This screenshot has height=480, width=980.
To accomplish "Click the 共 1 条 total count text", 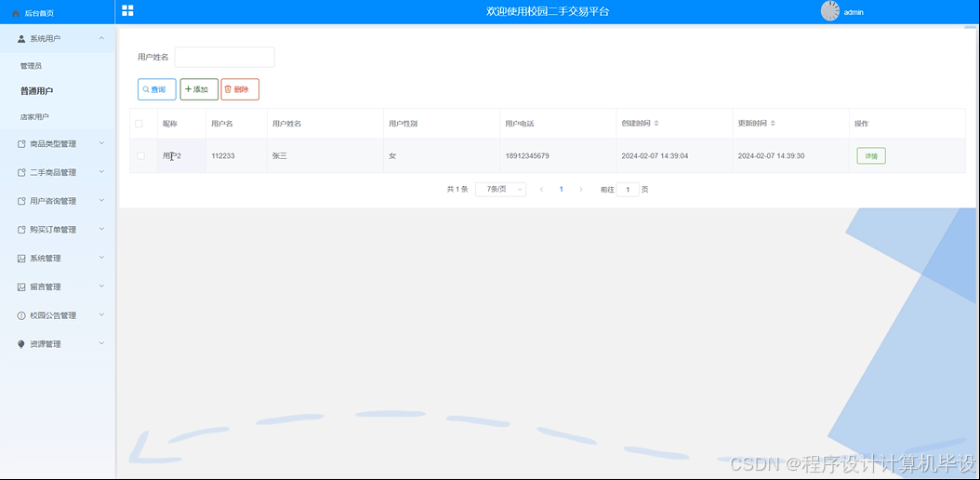I will [x=457, y=190].
